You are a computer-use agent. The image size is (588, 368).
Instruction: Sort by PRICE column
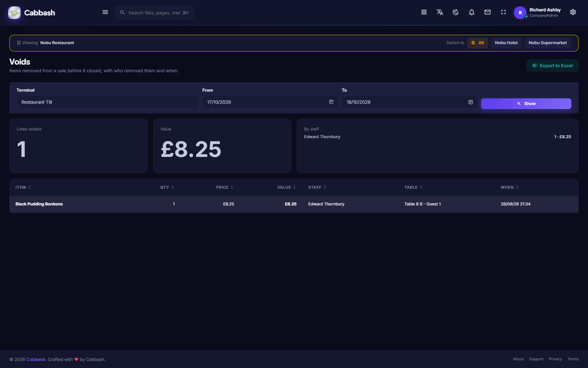[225, 187]
